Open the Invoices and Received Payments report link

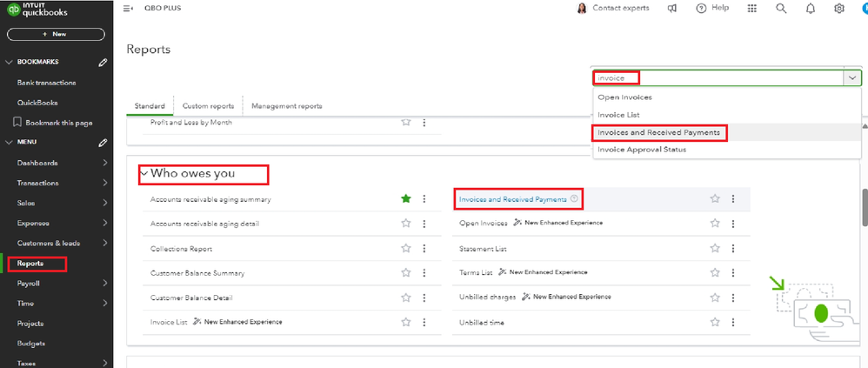click(512, 199)
